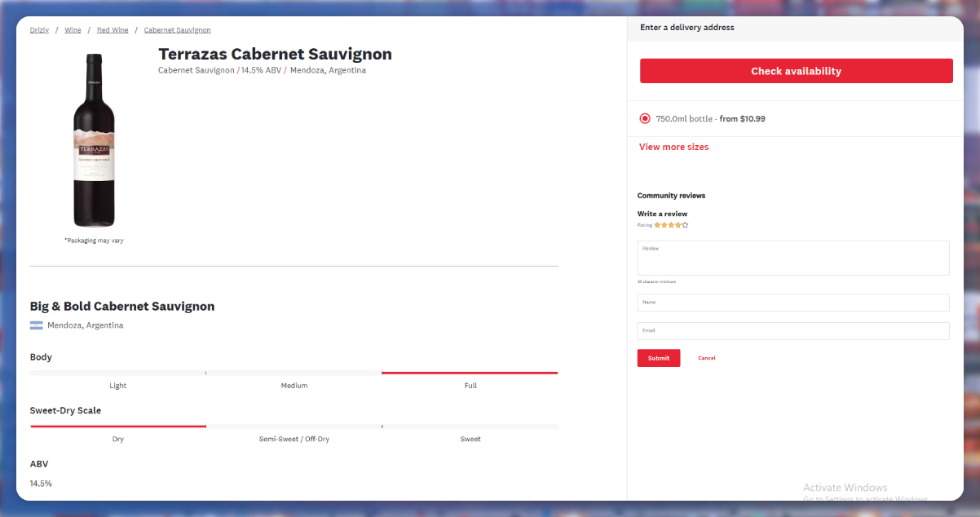Image resolution: width=980 pixels, height=517 pixels.
Task: Expand View more sizes
Action: pos(674,147)
